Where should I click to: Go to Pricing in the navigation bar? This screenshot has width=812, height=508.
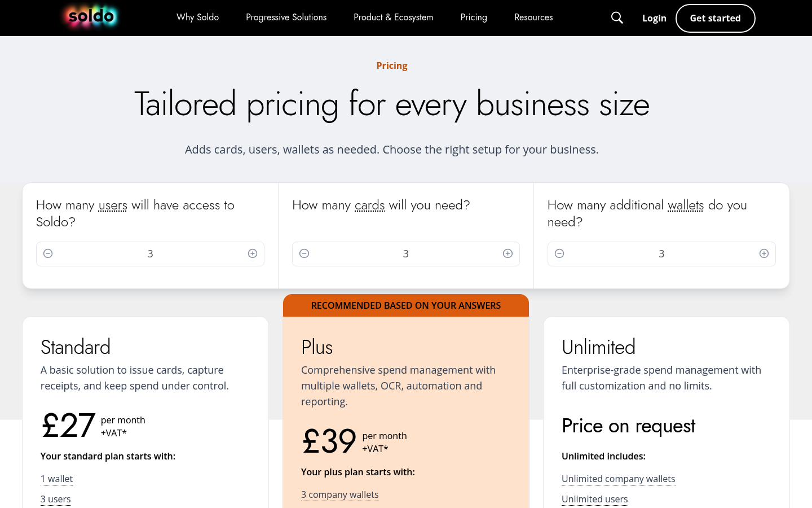474,17
